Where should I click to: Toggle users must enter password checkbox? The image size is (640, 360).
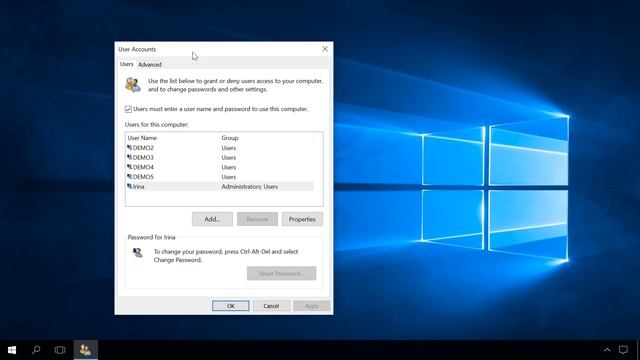click(128, 109)
